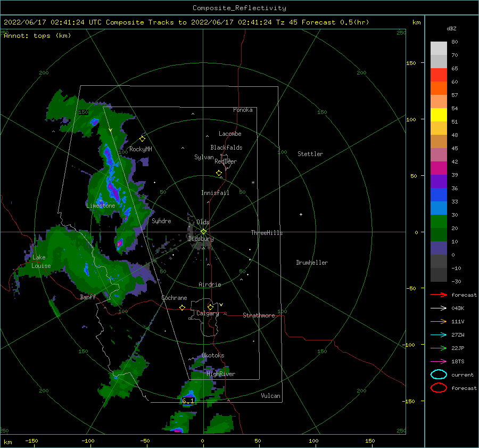Click the Cochrane city label
This screenshot has width=479, height=448.
click(174, 298)
